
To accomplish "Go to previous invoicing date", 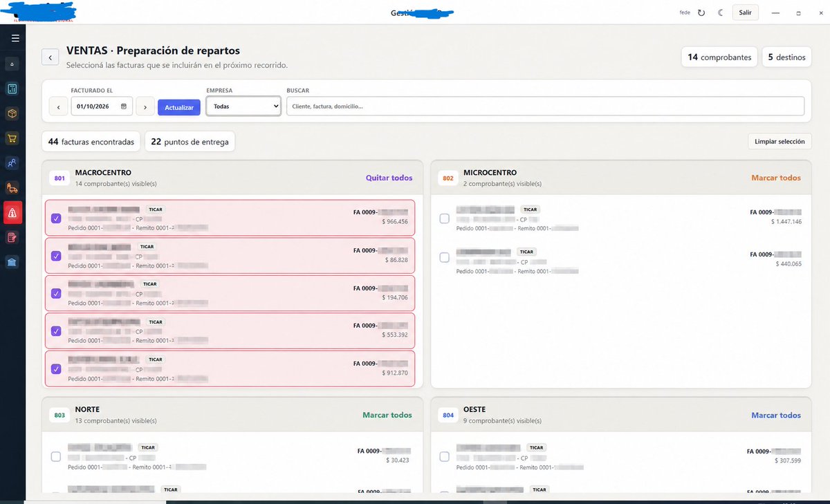I will (x=58, y=106).
